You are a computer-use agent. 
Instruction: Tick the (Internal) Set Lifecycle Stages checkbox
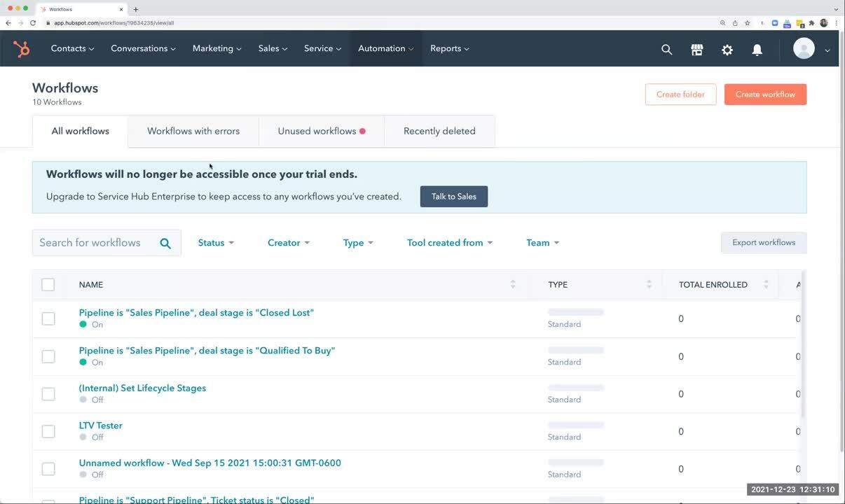coord(48,394)
